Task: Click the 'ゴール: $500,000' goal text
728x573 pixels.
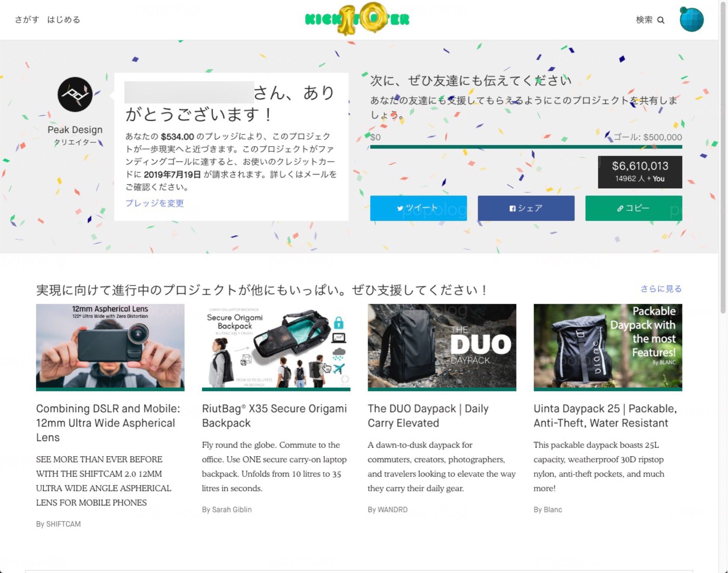Action: click(647, 137)
